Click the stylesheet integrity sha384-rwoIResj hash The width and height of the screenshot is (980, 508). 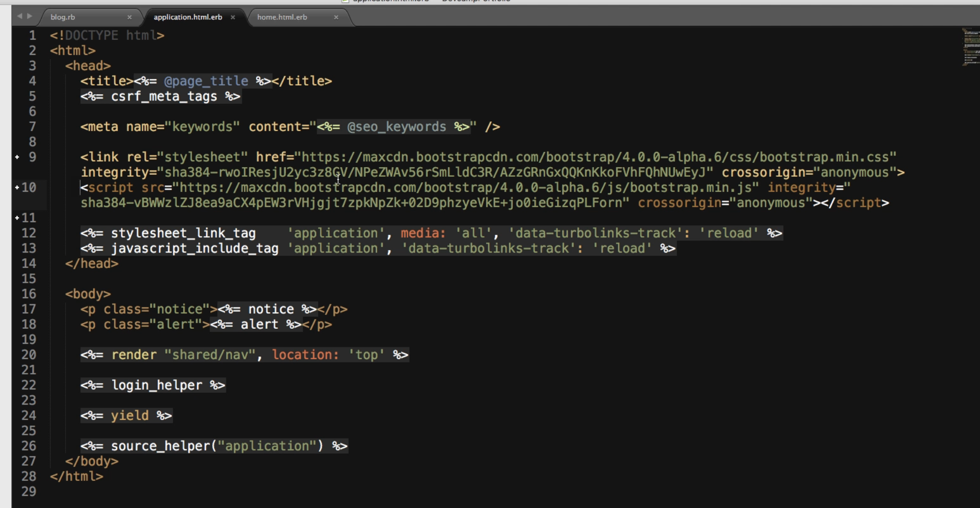click(x=435, y=172)
